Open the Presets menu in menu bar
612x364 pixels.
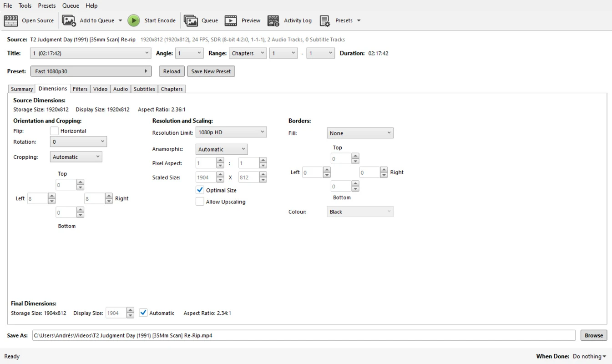47,5
